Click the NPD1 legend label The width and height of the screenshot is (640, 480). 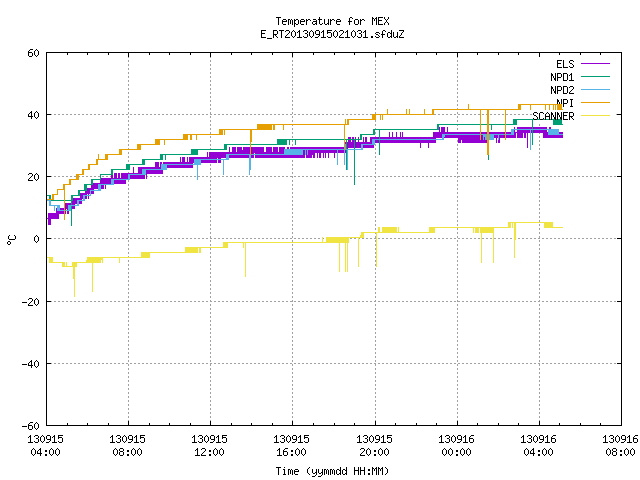pos(562,77)
